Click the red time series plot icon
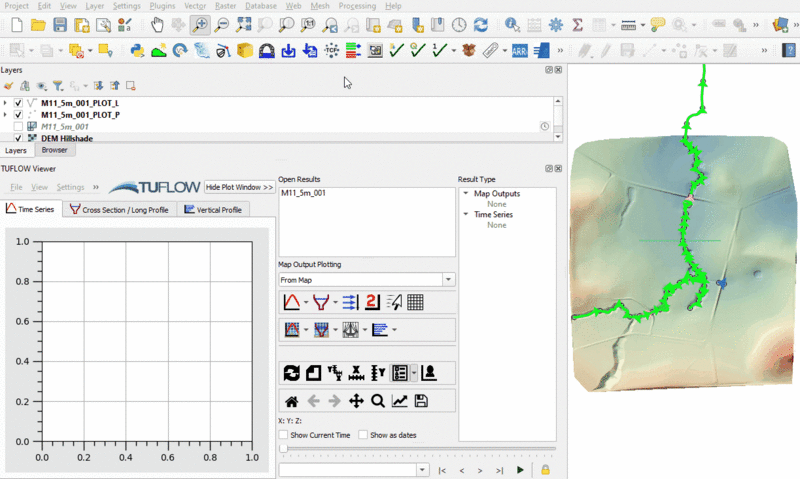 click(292, 302)
